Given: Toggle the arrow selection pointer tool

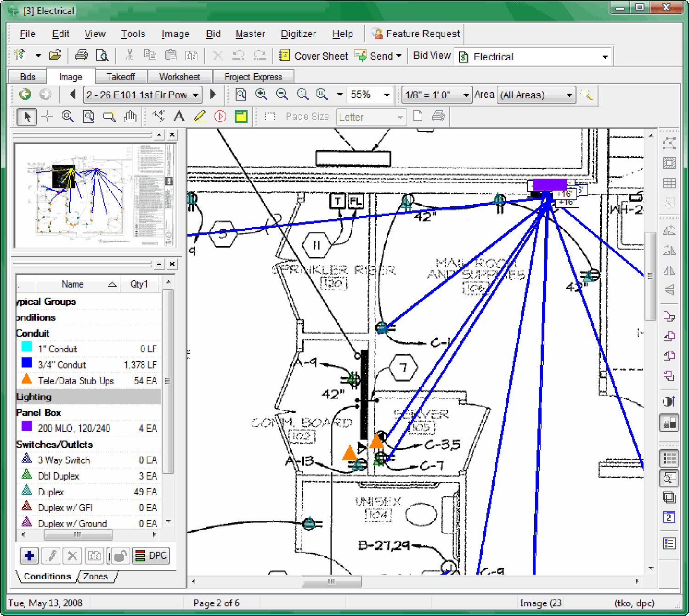Looking at the screenshot, I should pos(27,117).
